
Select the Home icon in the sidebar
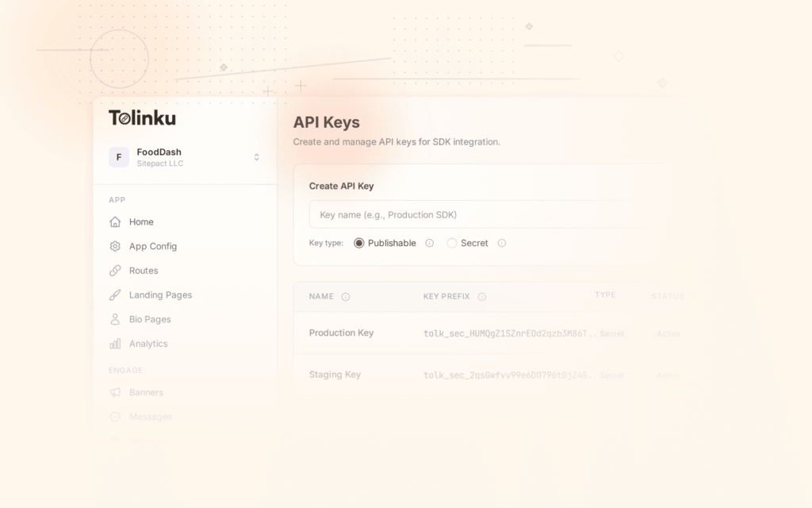114,221
